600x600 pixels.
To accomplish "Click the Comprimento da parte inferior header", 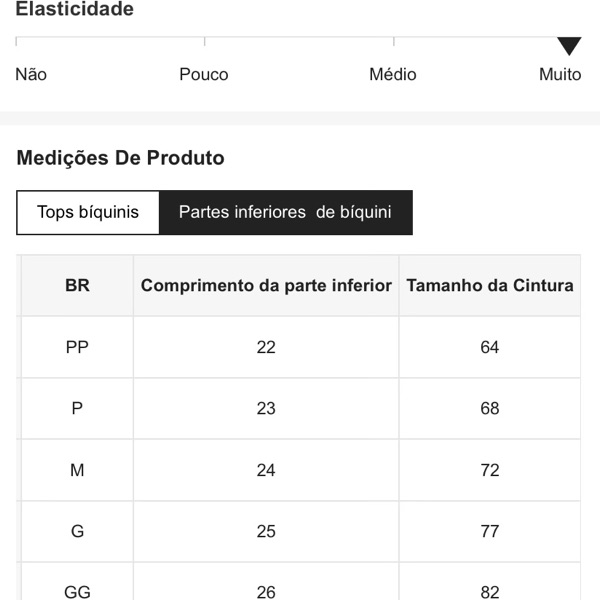I will point(266,285).
